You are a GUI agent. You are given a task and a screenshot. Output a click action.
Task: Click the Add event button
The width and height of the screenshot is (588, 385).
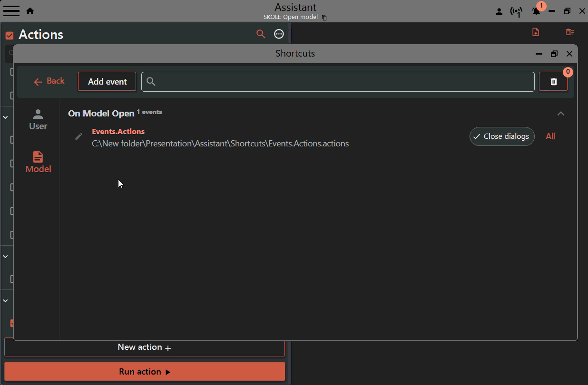click(107, 82)
